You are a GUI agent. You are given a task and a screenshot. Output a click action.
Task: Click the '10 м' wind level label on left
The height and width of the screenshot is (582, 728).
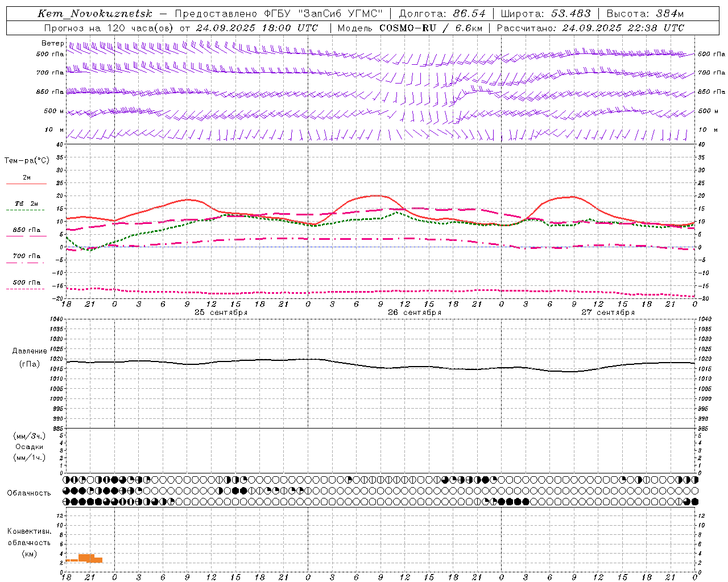coord(55,130)
